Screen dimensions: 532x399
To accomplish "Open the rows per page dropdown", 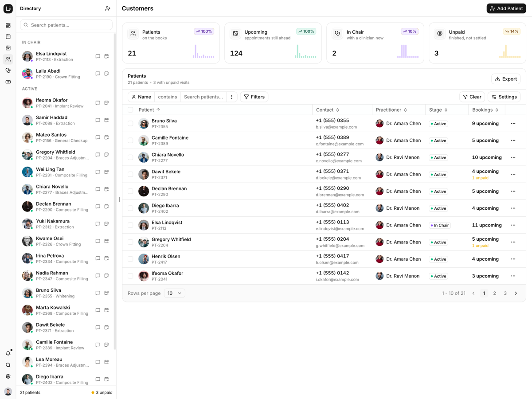I will click(174, 293).
